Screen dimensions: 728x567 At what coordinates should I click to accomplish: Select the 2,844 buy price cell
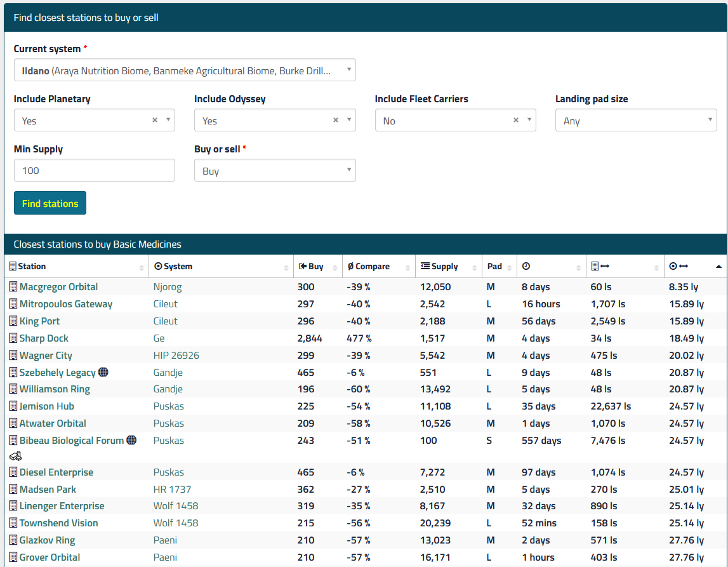pyautogui.click(x=310, y=338)
